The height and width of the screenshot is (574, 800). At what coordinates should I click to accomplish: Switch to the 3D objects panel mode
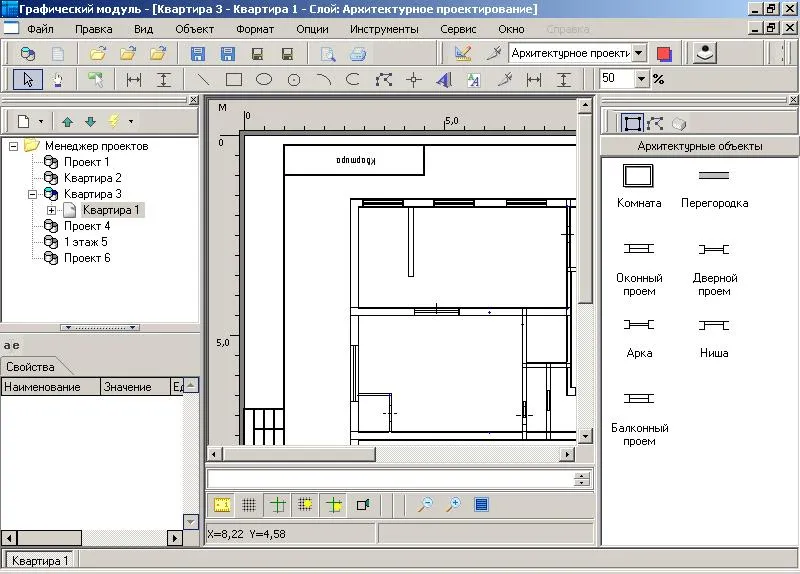678,123
